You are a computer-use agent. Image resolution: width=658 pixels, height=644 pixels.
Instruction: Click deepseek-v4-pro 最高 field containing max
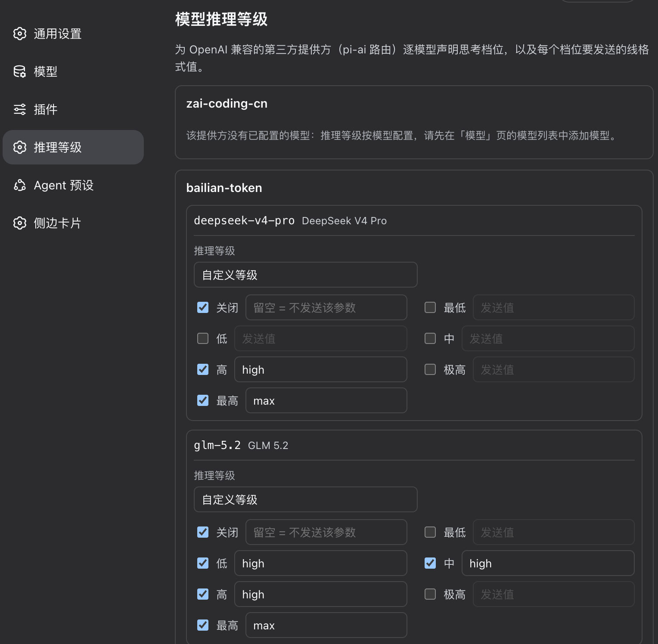pyautogui.click(x=326, y=400)
